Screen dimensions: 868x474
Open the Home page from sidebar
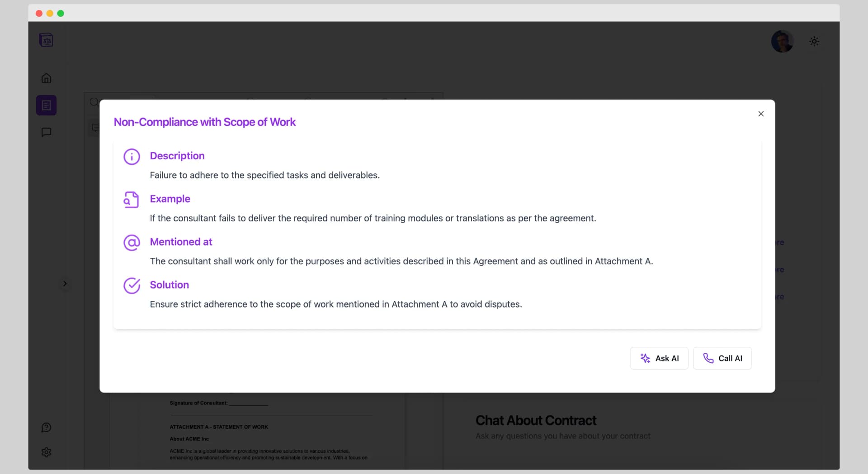point(46,78)
